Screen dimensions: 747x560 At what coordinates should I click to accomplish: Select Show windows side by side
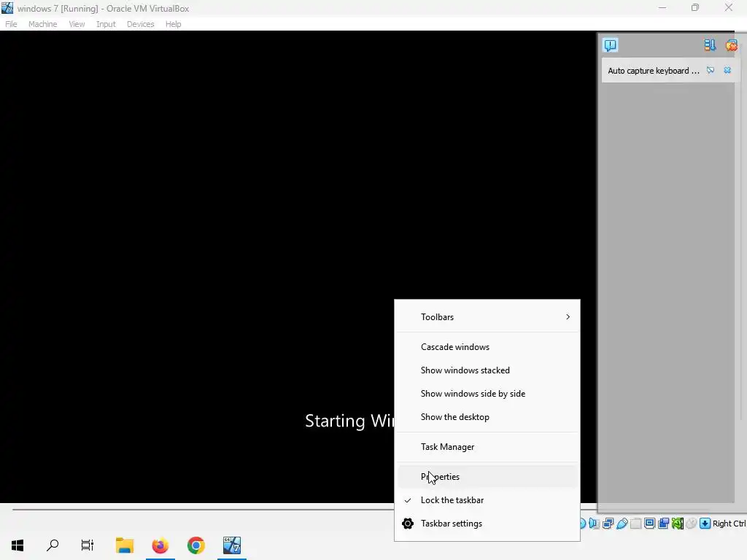(487, 394)
